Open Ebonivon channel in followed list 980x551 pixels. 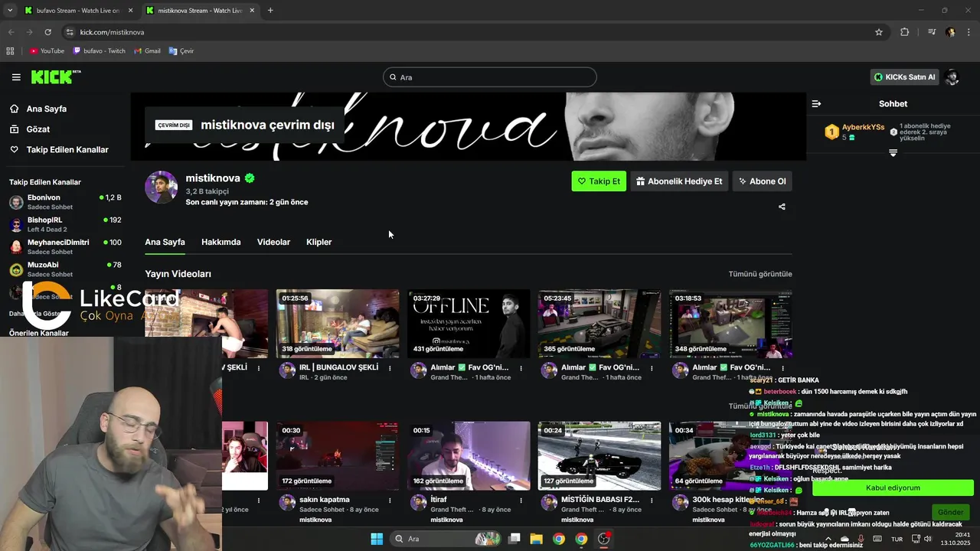tap(65, 202)
